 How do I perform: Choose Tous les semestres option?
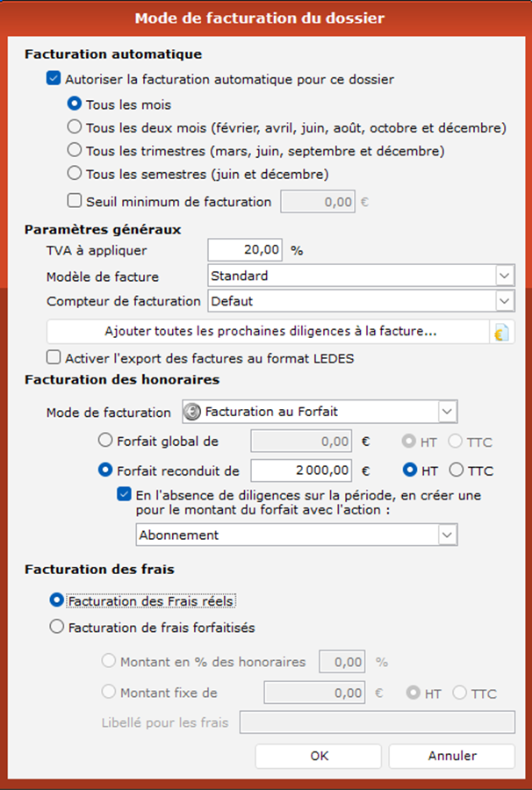tap(75, 173)
